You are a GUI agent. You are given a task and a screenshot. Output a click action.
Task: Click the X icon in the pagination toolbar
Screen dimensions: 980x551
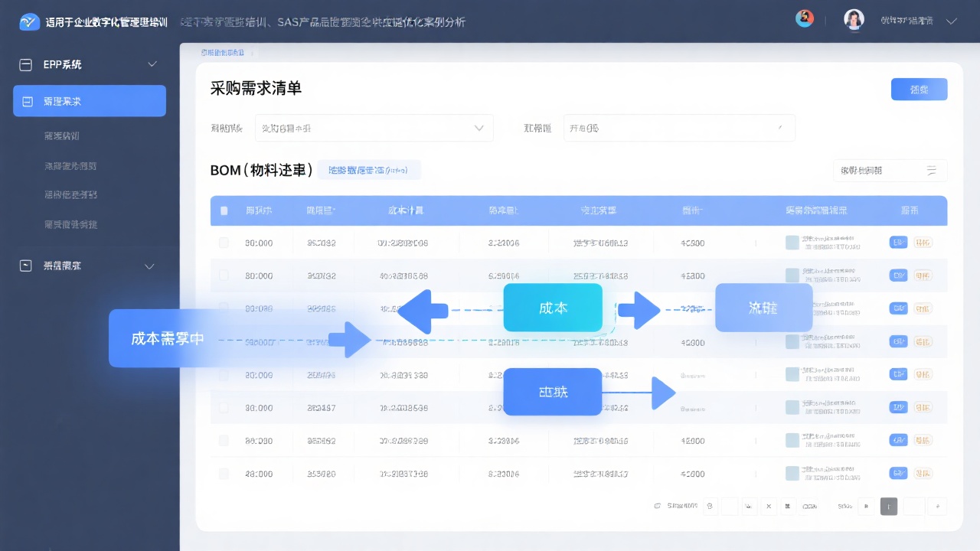[768, 507]
